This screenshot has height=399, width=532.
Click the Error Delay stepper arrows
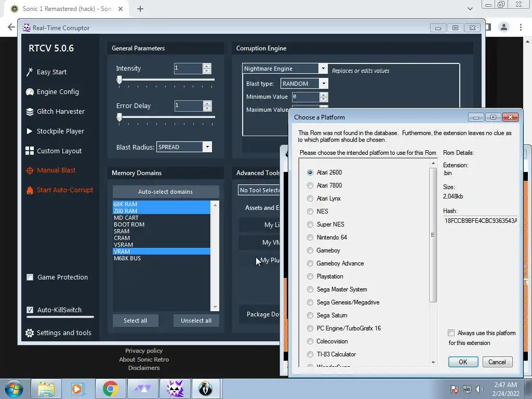(x=207, y=105)
